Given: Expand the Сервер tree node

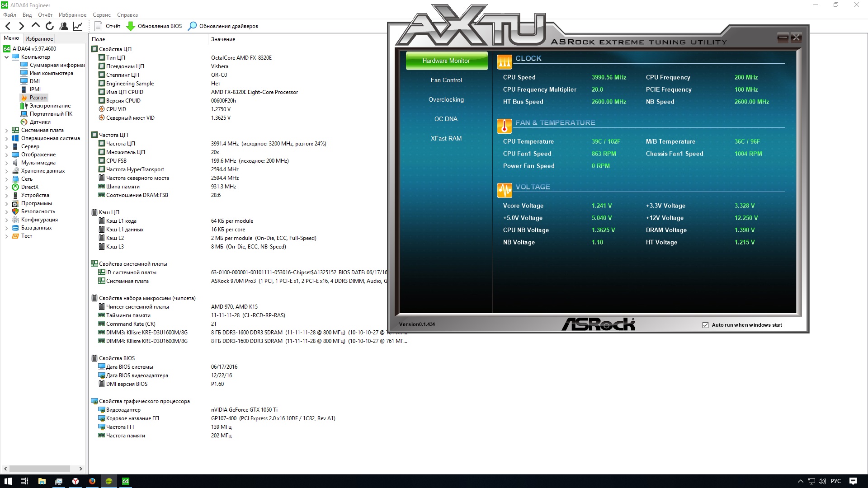Looking at the screenshot, I should 6,146.
